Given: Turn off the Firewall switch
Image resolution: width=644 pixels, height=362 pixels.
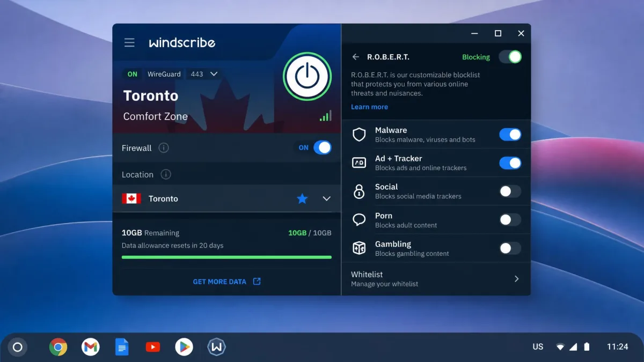Looking at the screenshot, I should pos(322,147).
